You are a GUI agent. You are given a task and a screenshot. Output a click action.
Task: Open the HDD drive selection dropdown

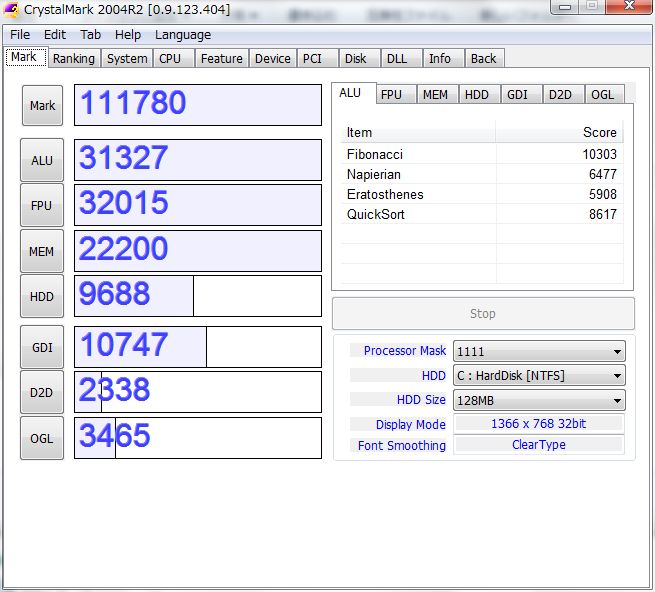pos(539,376)
